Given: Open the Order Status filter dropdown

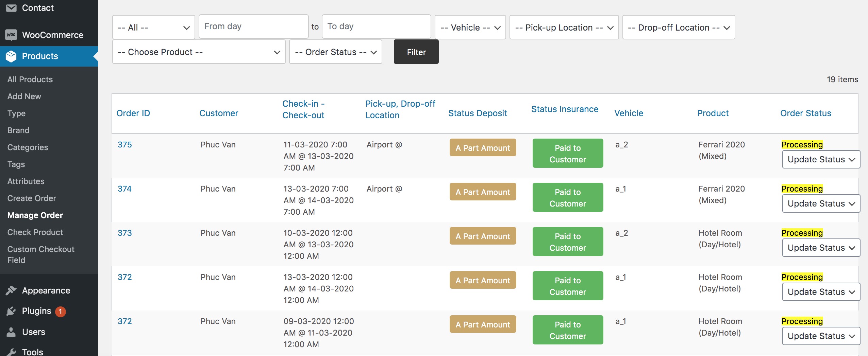Looking at the screenshot, I should (335, 52).
